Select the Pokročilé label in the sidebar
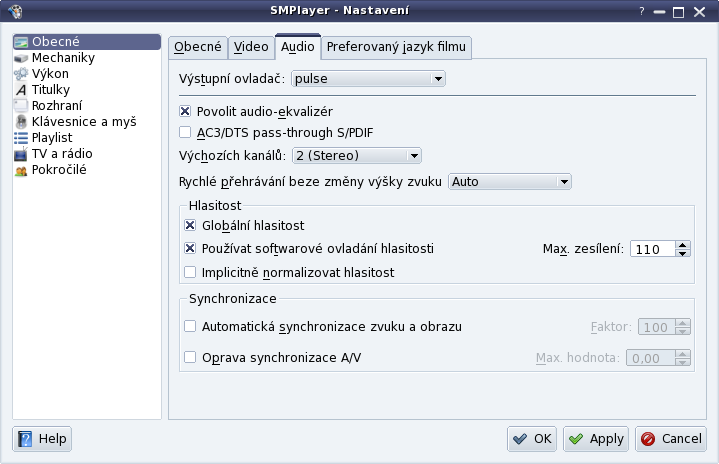Image resolution: width=719 pixels, height=464 pixels. [x=59, y=170]
